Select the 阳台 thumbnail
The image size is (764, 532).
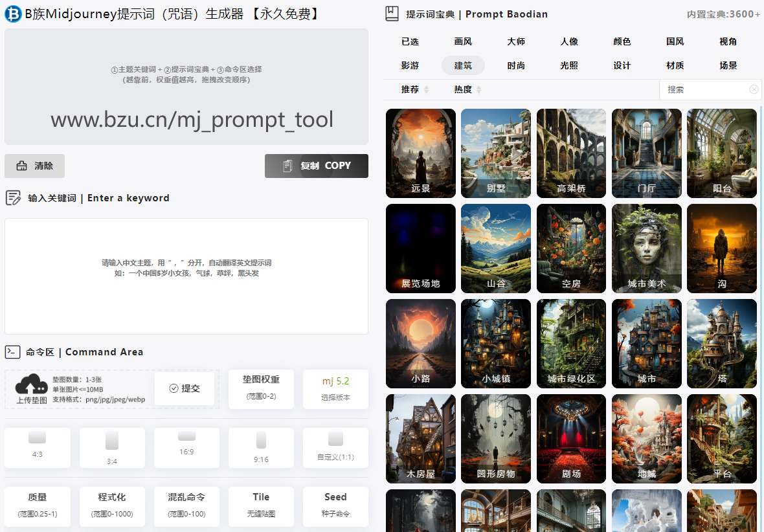pos(722,153)
